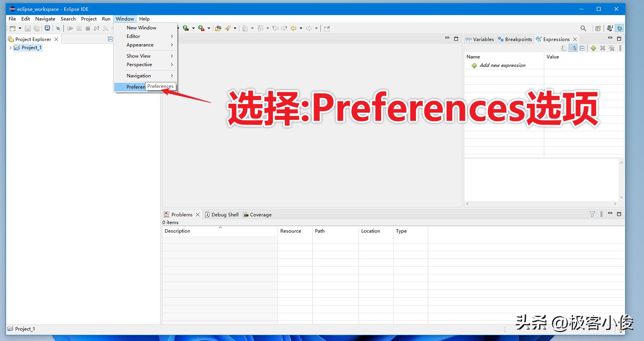Image resolution: width=644 pixels, height=341 pixels.
Task: Open the Help menu
Action: pos(144,19)
